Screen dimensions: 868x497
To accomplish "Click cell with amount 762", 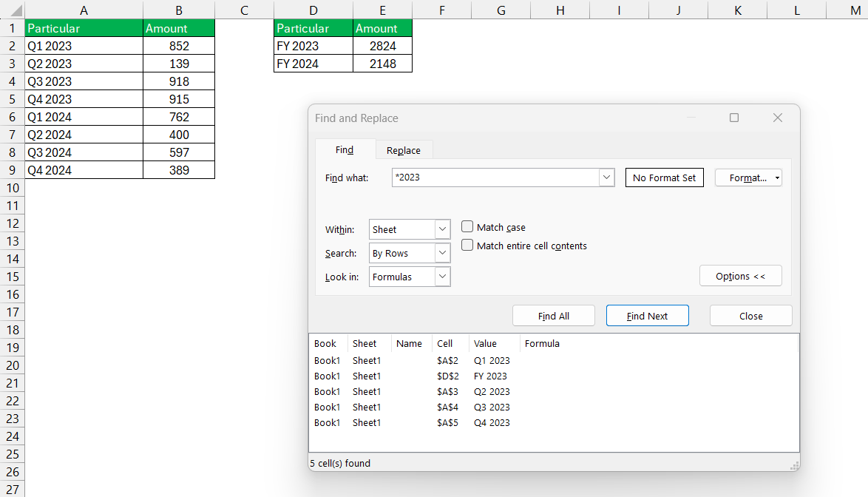I will tap(179, 117).
